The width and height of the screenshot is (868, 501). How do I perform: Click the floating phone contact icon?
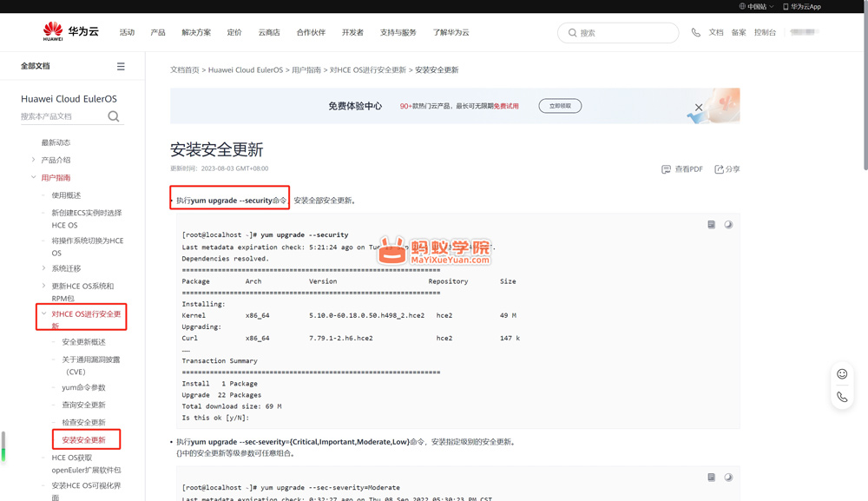pyautogui.click(x=842, y=397)
